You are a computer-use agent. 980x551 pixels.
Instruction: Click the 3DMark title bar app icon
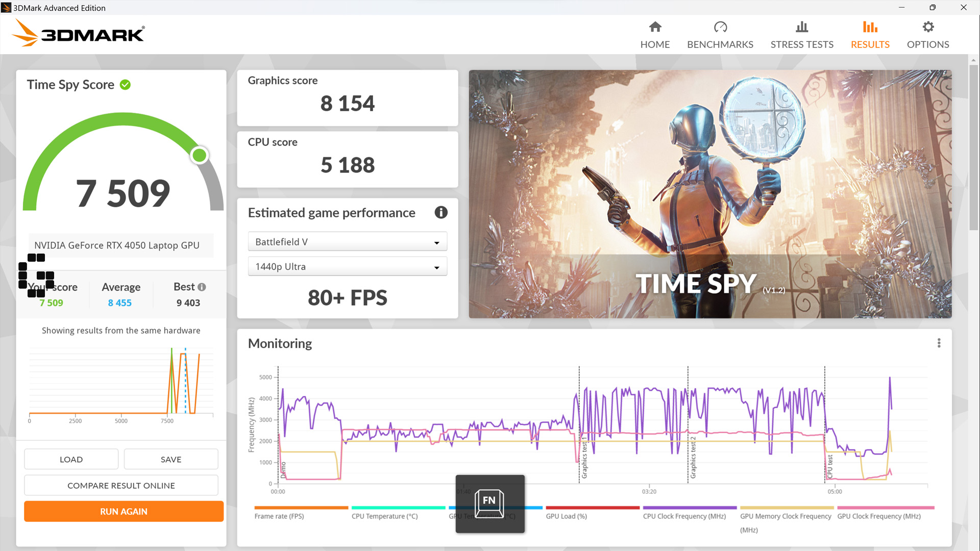click(6, 8)
